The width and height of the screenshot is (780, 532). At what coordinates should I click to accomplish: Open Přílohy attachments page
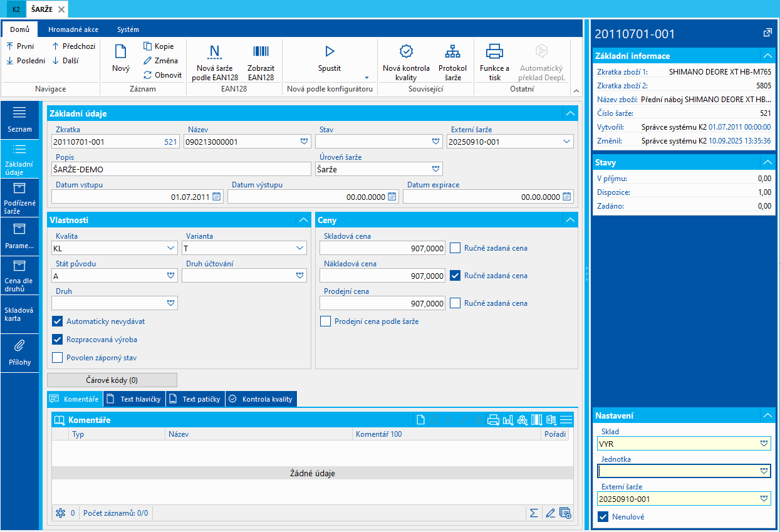[19, 353]
